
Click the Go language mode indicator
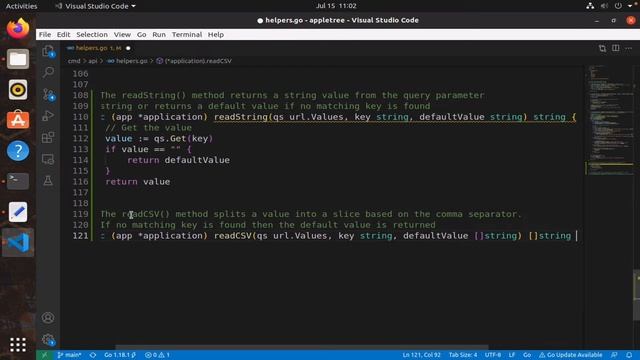(x=527, y=355)
